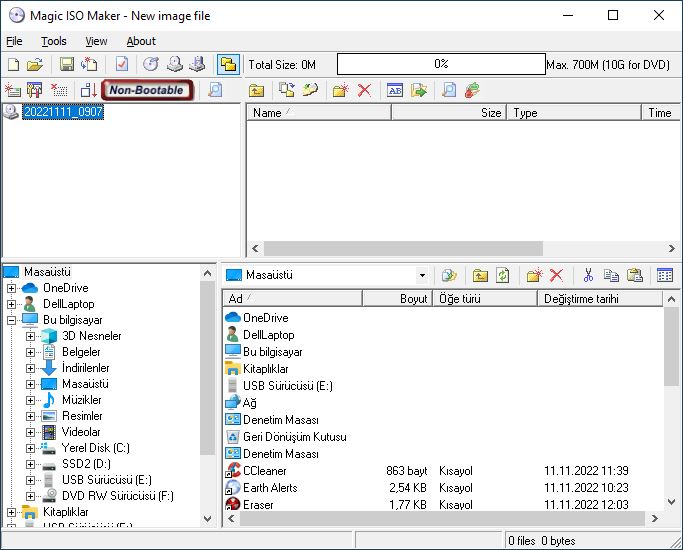Create new folder in explorer pane
Image resolution: width=683 pixels, height=550 pixels.
click(x=534, y=275)
